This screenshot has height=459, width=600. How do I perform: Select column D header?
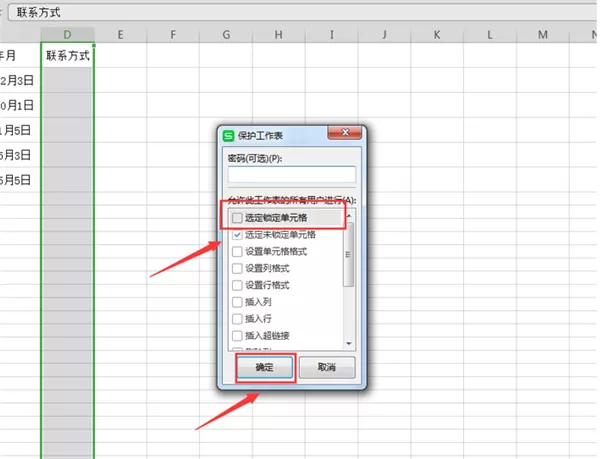pos(67,35)
